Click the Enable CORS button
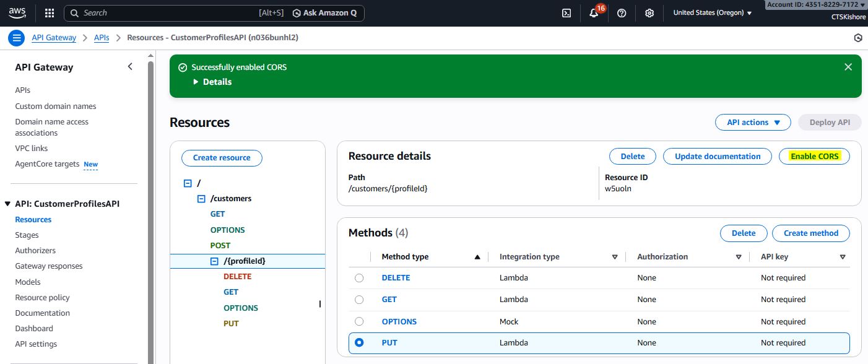Image resolution: width=868 pixels, height=364 pixels. pos(814,157)
